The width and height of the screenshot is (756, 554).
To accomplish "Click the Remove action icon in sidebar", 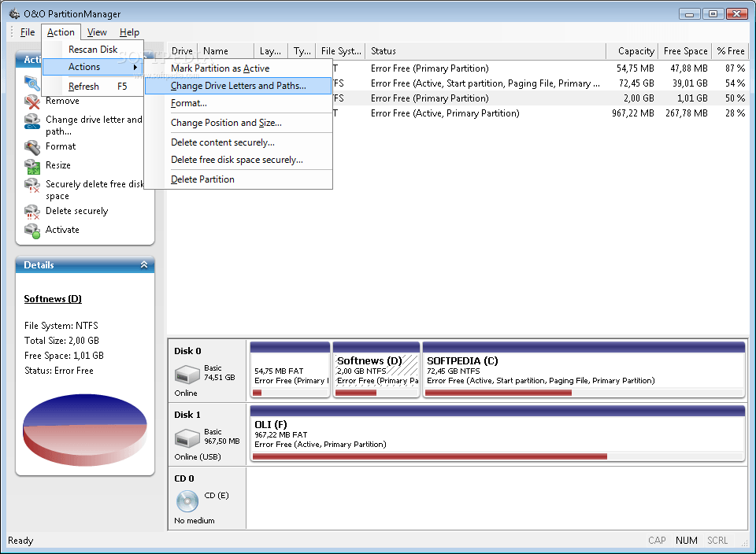I will [x=32, y=102].
